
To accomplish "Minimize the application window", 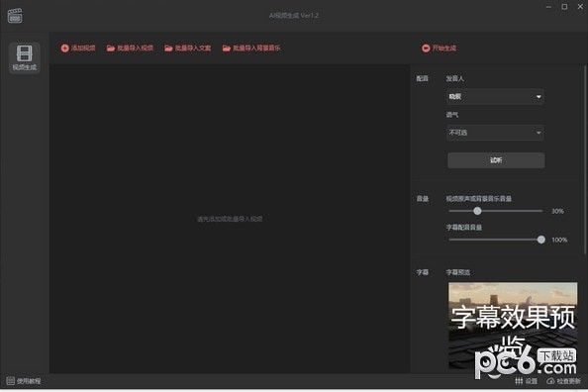I will tap(548, 7).
